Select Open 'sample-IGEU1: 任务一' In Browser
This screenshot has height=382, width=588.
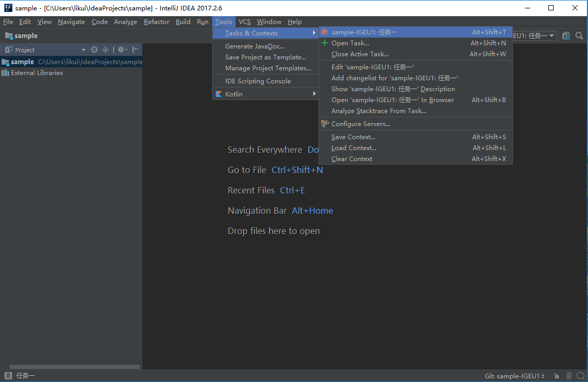click(415, 100)
